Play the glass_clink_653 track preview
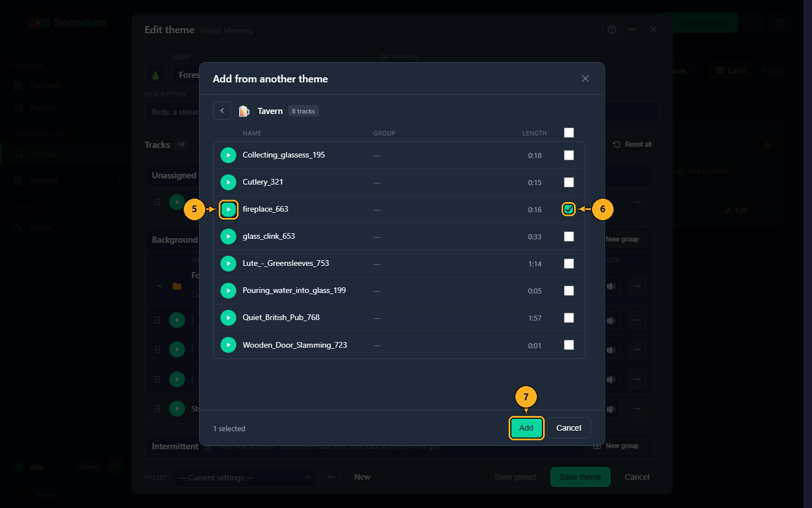The image size is (812, 508). coord(228,237)
